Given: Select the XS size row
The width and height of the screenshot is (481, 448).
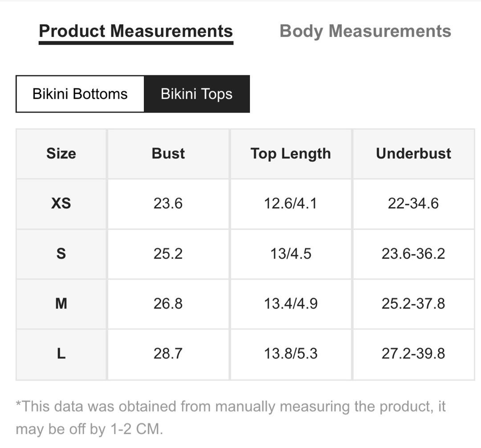Looking at the screenshot, I should (61, 204).
